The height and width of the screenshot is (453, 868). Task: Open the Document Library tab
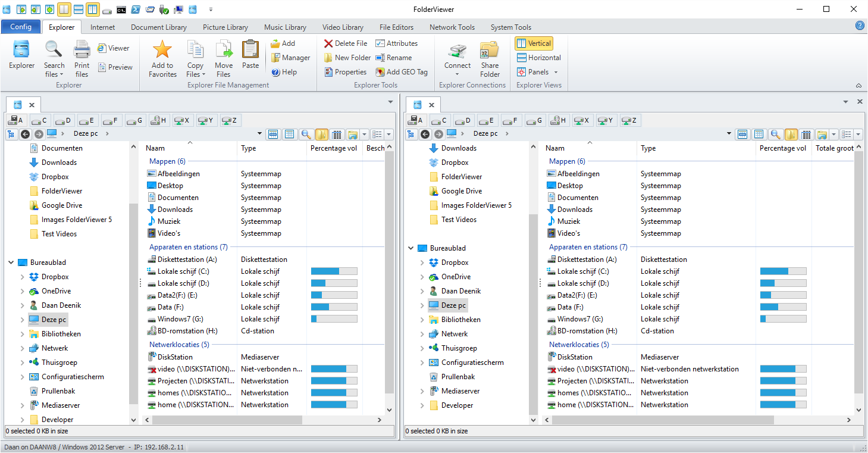point(159,27)
